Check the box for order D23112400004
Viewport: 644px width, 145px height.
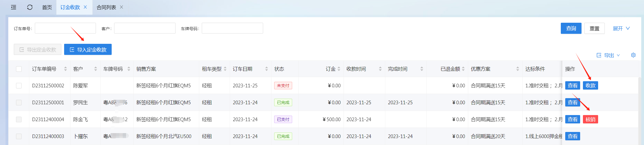(19, 119)
